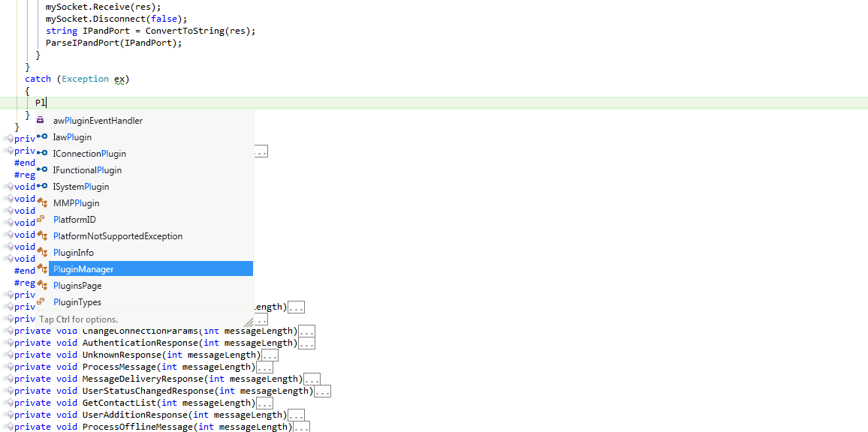
Task: Expand collapsed body of AuthenticationResponse
Action: coord(306,343)
